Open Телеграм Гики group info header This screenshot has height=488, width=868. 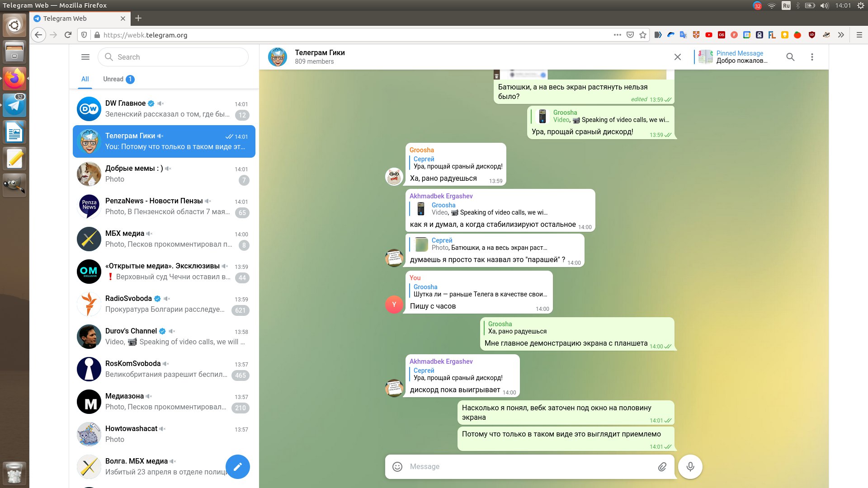click(x=320, y=57)
